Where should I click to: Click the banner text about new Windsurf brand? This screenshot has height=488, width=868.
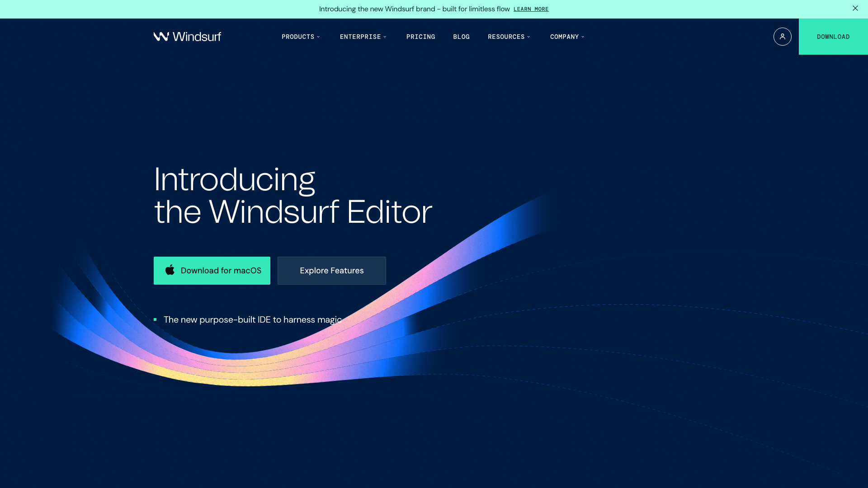414,9
